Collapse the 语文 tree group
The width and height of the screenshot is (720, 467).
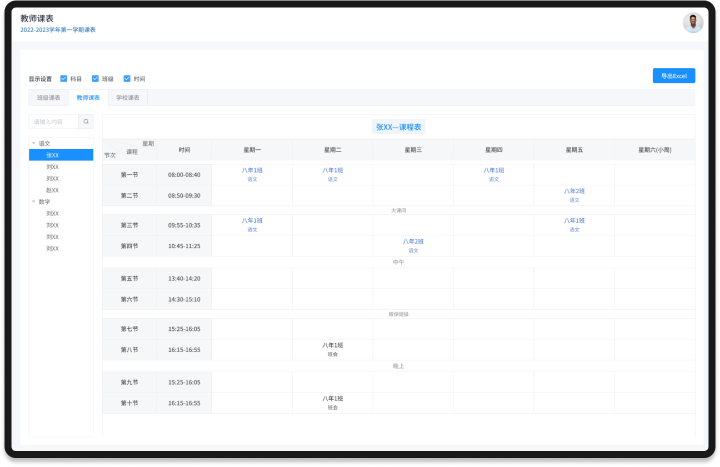pyautogui.click(x=33, y=143)
